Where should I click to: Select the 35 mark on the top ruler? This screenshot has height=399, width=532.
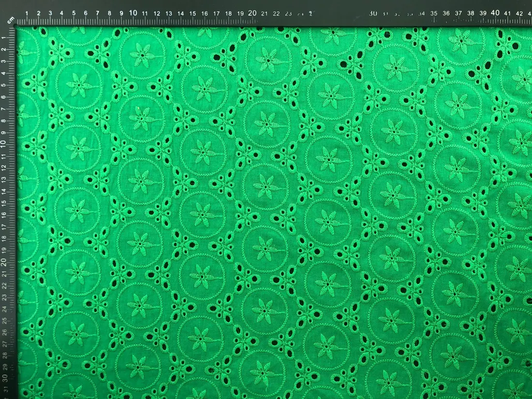pos(434,13)
